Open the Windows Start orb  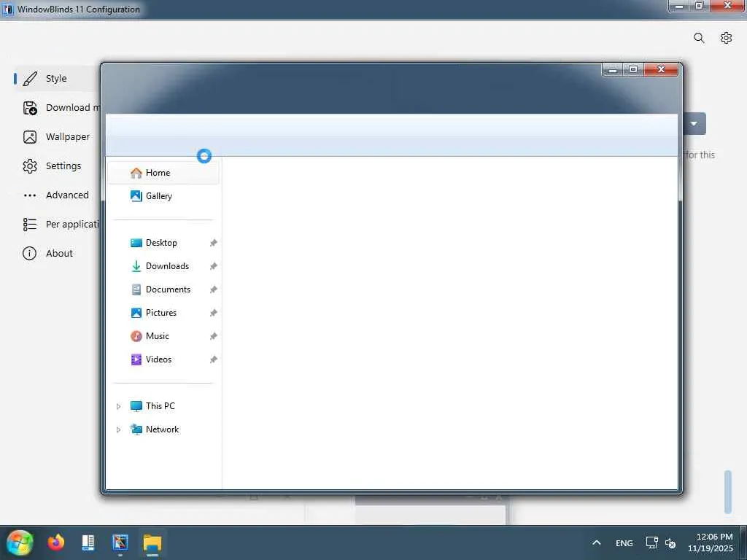click(20, 542)
